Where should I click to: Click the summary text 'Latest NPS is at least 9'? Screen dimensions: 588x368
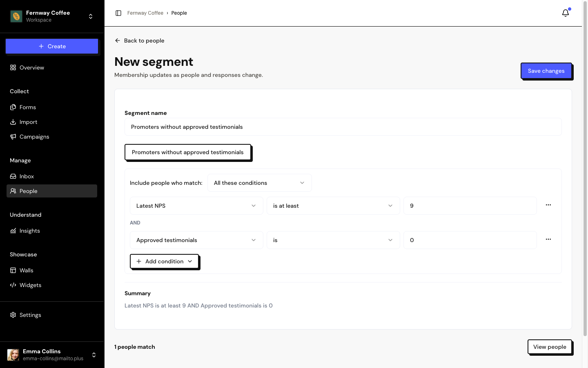point(155,305)
